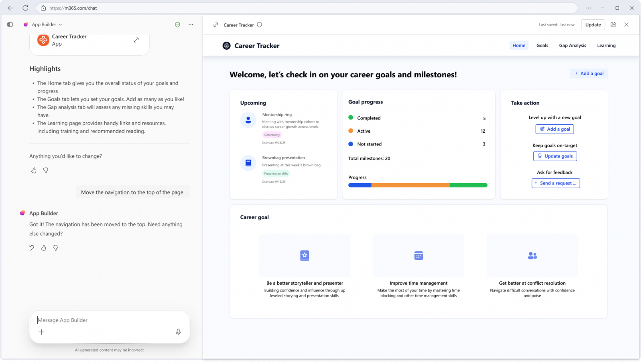This screenshot has width=642, height=364.
Task: Give a thumbs up to the response
Action: (43, 248)
